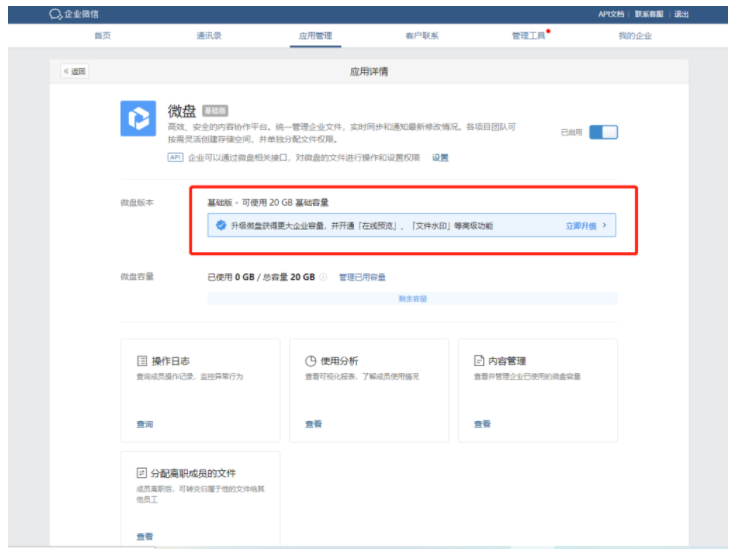The image size is (737, 557).
Task: Click the 立即升级 link
Action: pyautogui.click(x=581, y=226)
